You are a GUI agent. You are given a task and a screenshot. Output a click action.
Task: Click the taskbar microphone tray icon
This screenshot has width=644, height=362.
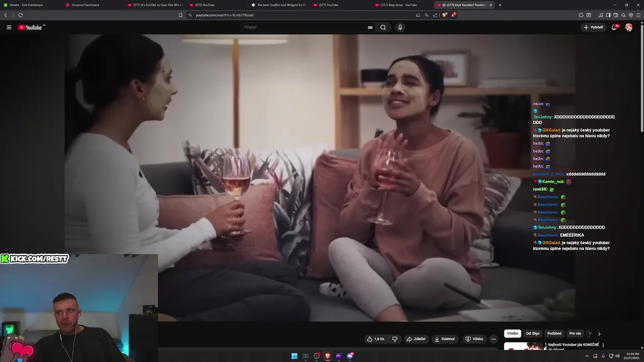603,356
